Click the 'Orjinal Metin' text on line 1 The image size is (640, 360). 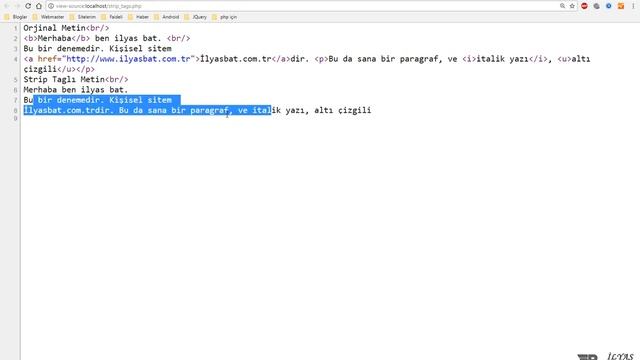coord(54,28)
